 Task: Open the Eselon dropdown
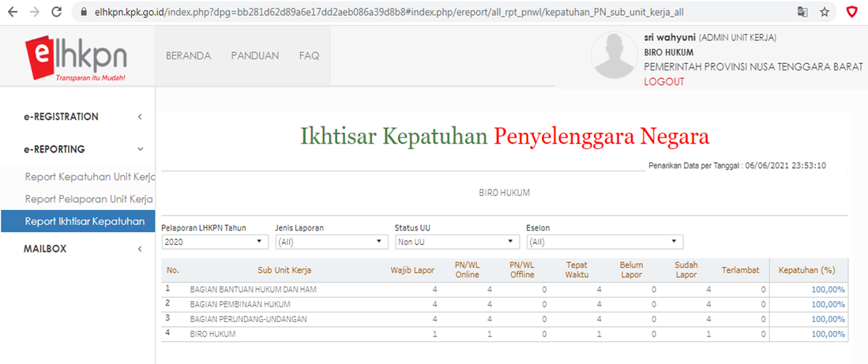click(604, 242)
